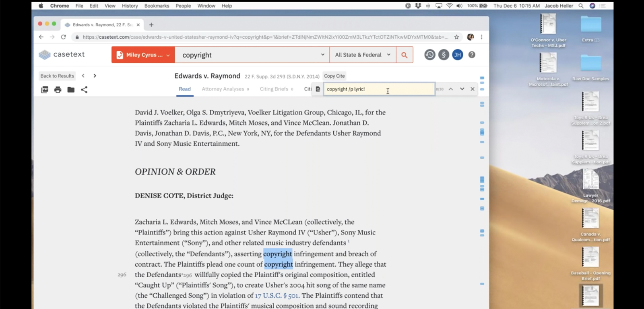The height and width of the screenshot is (309, 644).
Task: Open the Chrome three-dot menu
Action: click(481, 37)
